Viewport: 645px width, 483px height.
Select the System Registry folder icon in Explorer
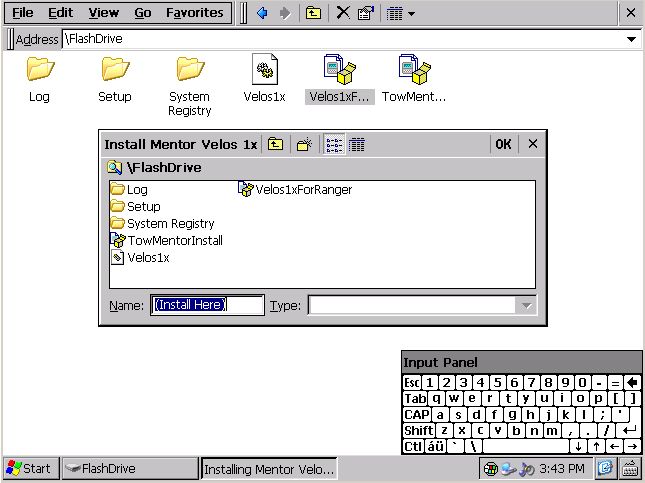[190, 70]
